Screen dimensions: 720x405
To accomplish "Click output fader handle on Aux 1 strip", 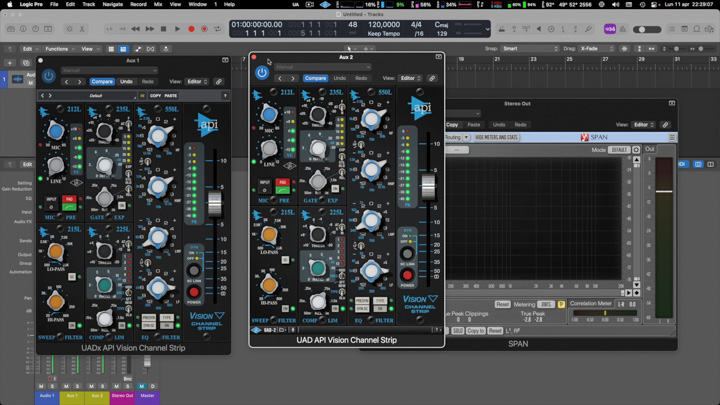I will click(x=214, y=203).
